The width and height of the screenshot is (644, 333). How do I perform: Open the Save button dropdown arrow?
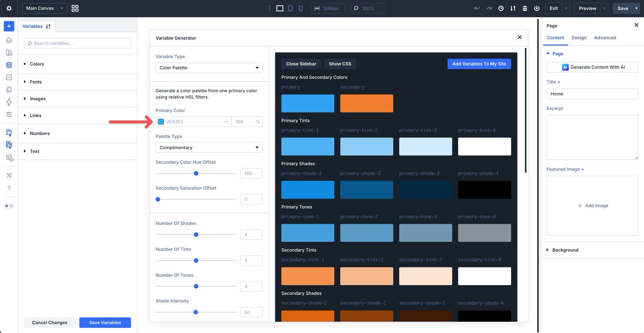point(637,8)
